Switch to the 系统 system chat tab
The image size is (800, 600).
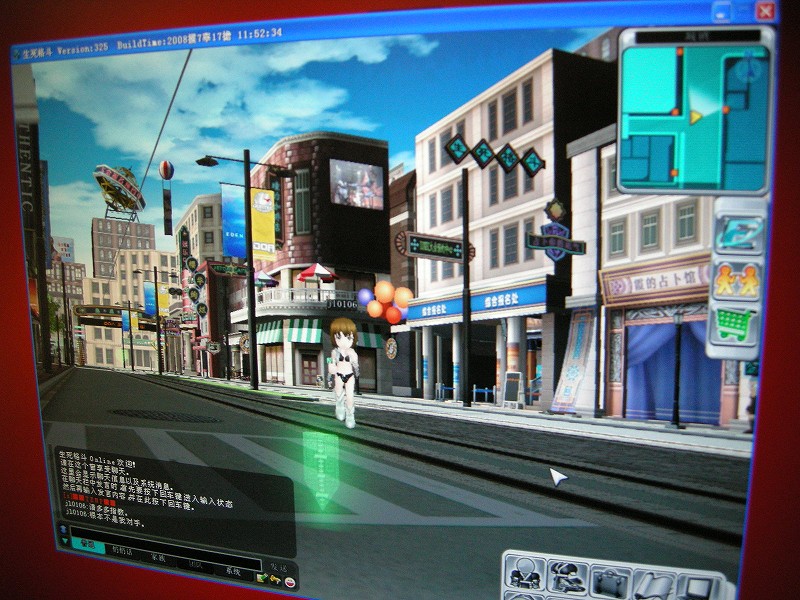point(233,571)
